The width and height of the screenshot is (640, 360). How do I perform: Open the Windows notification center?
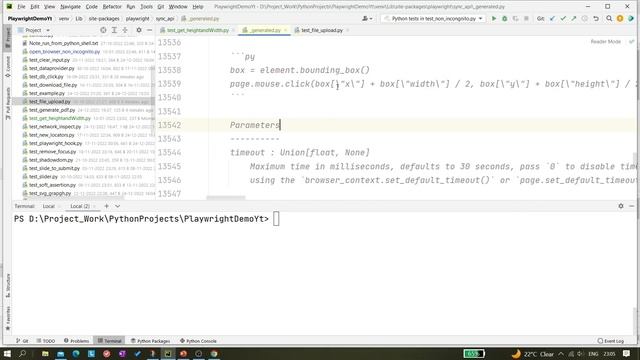tap(627, 353)
